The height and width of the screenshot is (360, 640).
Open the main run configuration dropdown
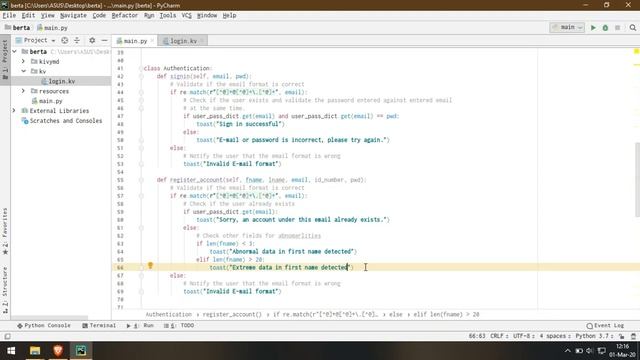coord(567,27)
